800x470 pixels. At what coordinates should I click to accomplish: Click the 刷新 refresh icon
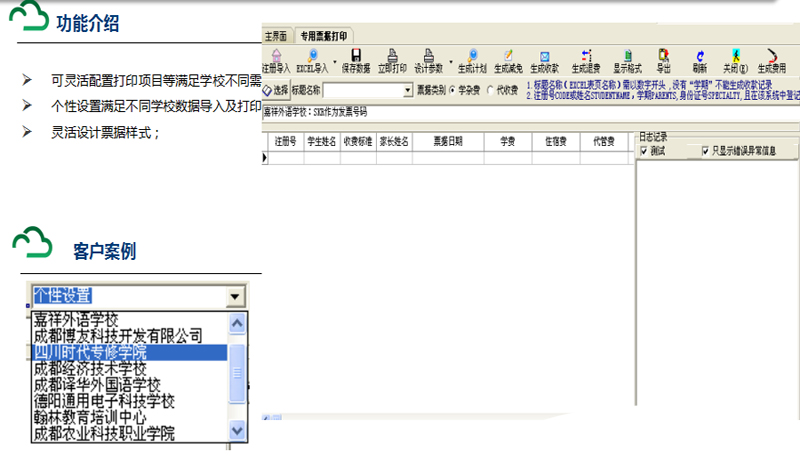[699, 60]
